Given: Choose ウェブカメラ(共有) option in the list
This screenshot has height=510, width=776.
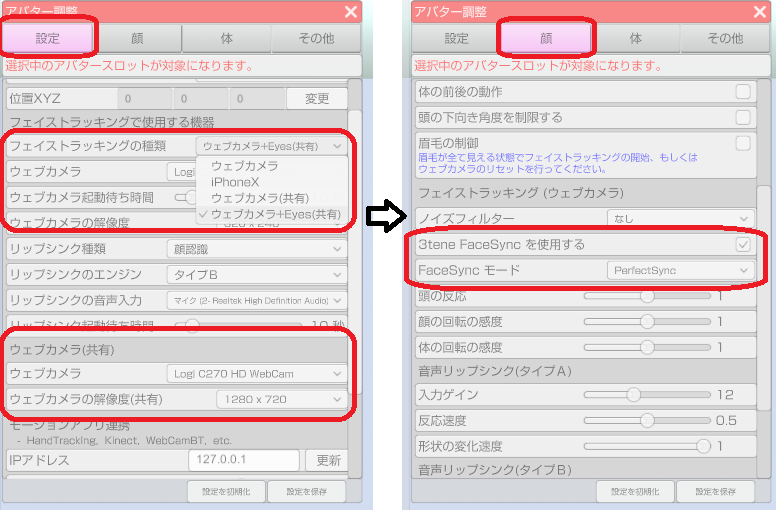Looking at the screenshot, I should pos(260,198).
